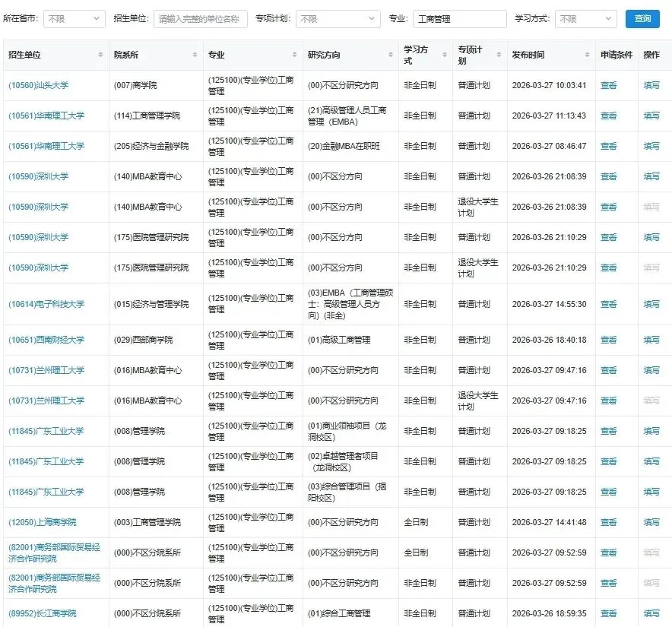This screenshot has width=672, height=627.
Task: Sort by 院系所 column arrows
Action: click(x=195, y=55)
